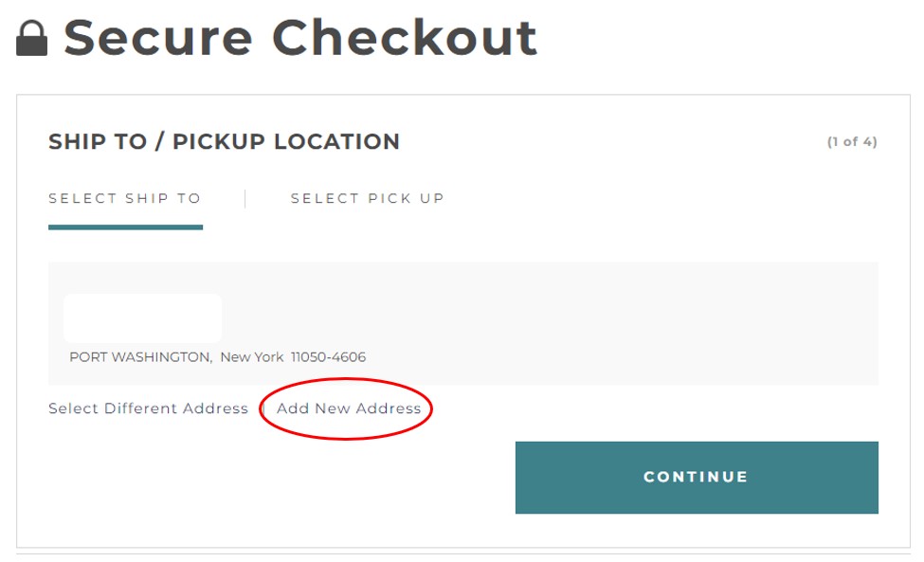Click the separator between the address links

click(263, 408)
